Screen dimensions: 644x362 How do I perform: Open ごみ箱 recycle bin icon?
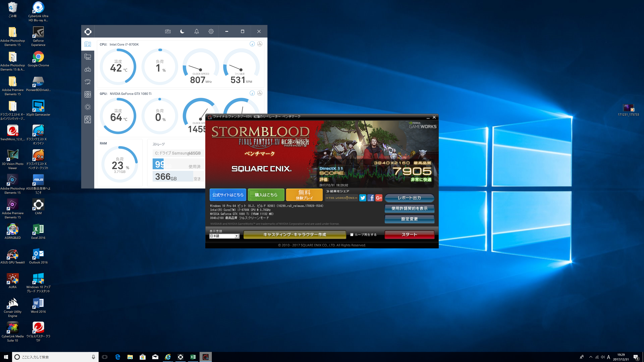(x=13, y=10)
